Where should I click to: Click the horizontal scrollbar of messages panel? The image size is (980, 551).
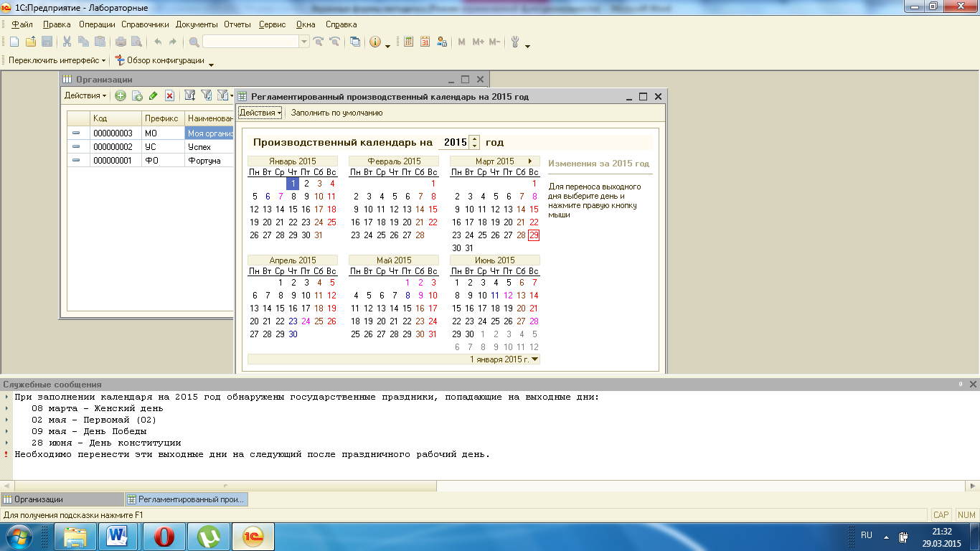click(x=225, y=486)
